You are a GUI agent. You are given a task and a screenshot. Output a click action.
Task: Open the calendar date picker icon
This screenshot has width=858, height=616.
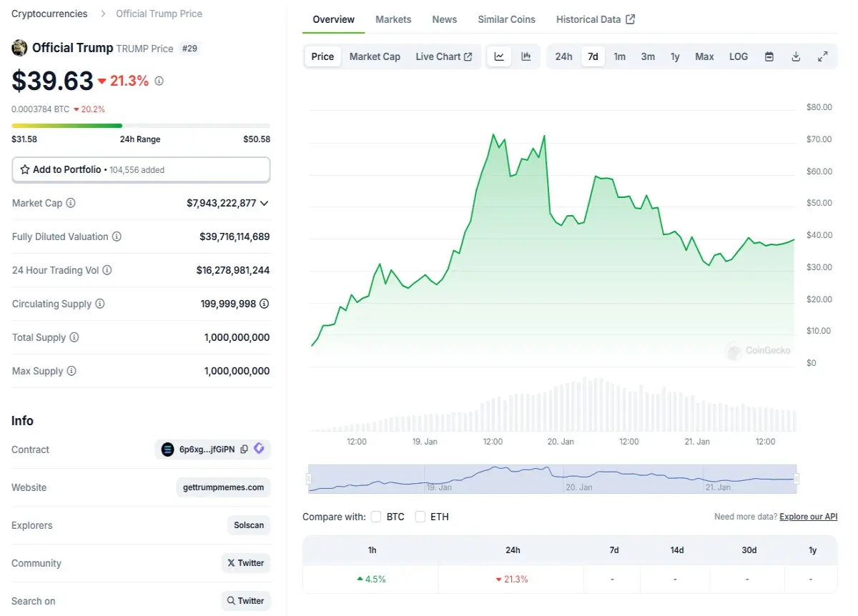pos(769,56)
